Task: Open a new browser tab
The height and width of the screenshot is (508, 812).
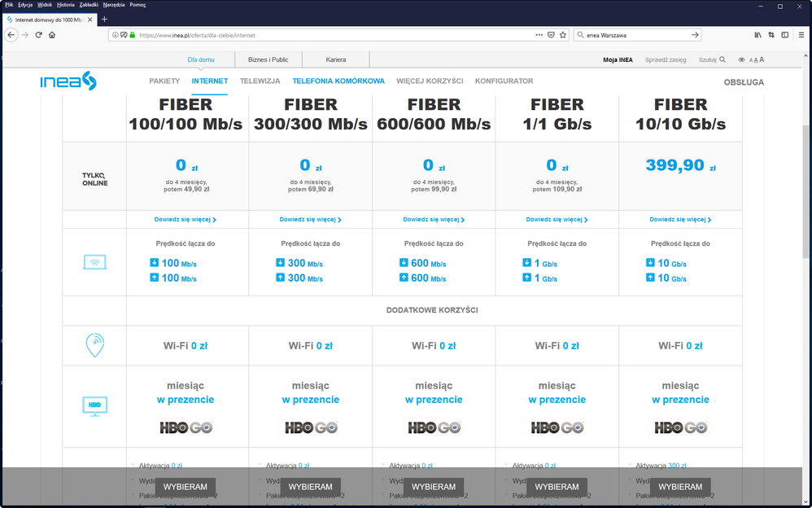Action: pos(104,19)
